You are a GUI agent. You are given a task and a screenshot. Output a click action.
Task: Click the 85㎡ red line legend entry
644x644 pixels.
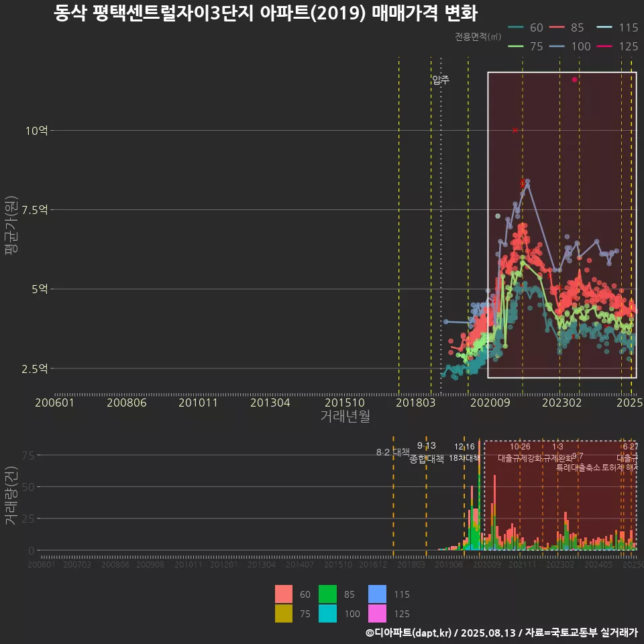[x=566, y=28]
